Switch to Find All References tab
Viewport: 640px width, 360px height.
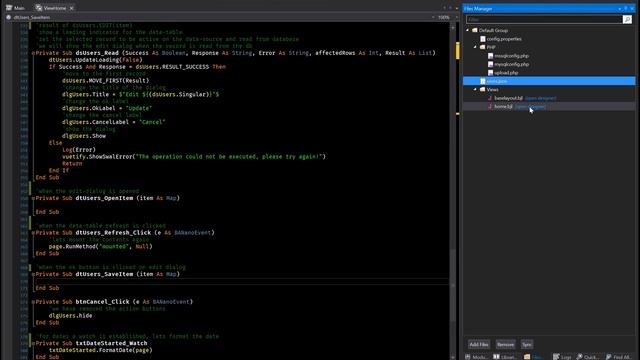[618, 357]
